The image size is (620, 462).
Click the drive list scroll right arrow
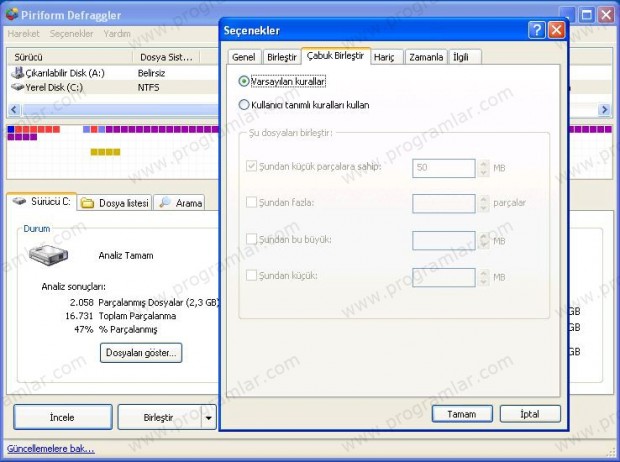coord(605,109)
